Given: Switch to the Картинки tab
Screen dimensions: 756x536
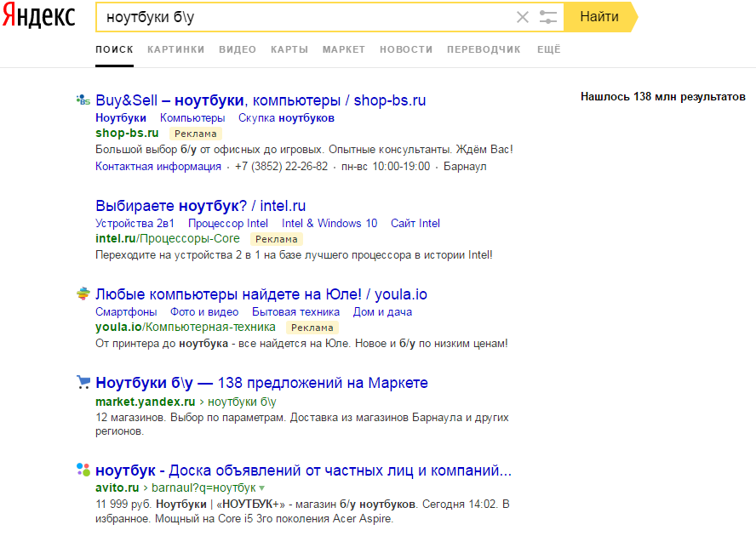Looking at the screenshot, I should (x=176, y=49).
